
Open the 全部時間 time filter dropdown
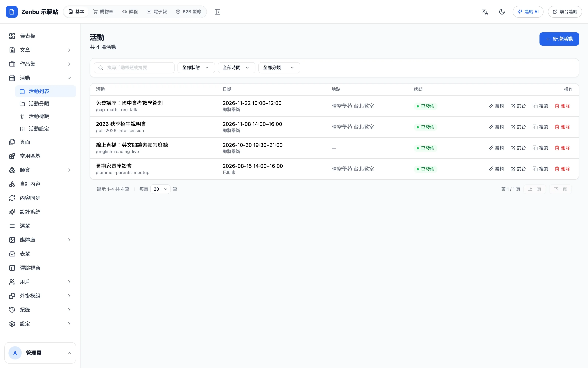click(x=236, y=68)
